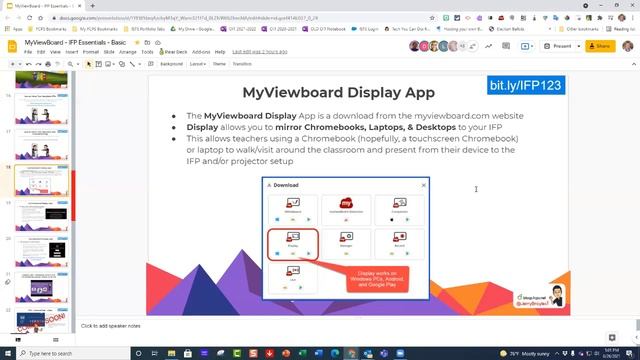
Task: Open the Tools menu
Action: pyautogui.click(x=147, y=52)
